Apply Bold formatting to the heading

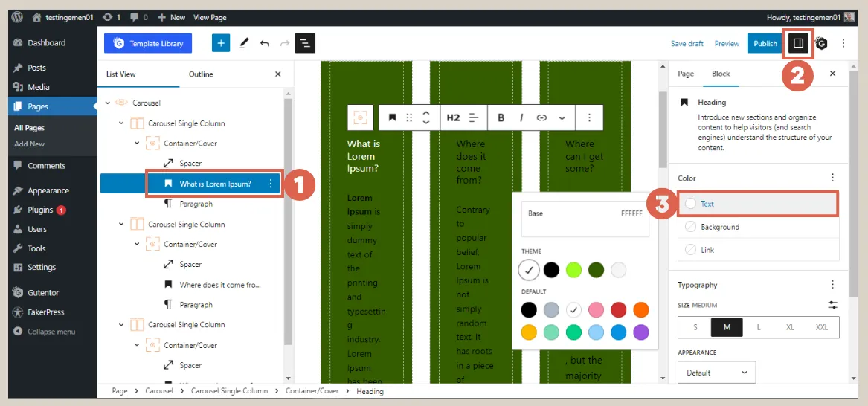click(501, 117)
